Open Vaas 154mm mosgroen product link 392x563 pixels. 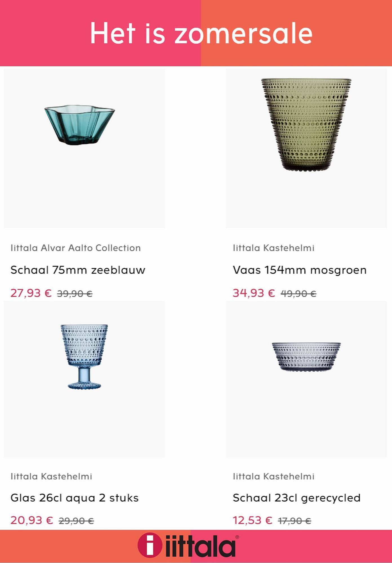click(x=300, y=270)
